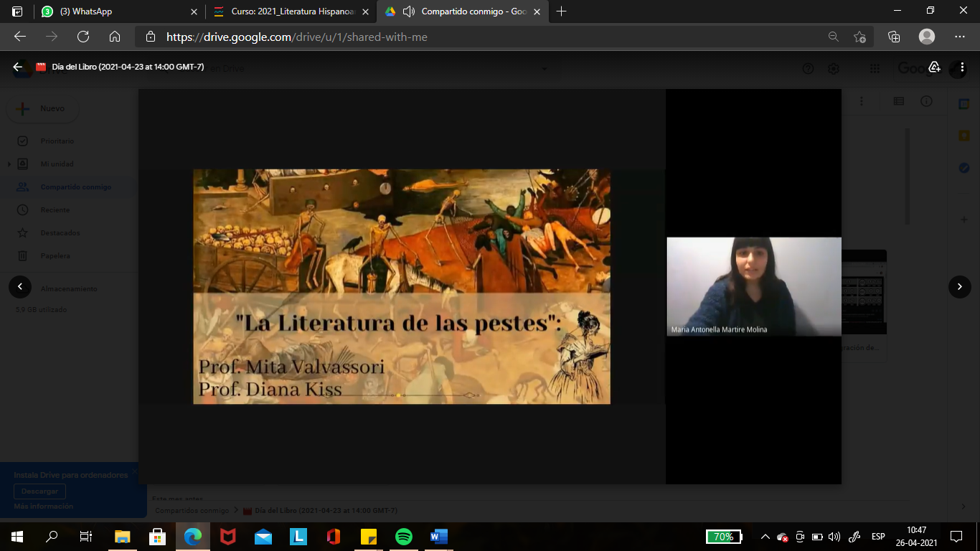Mute the tab audio speaker icon
This screenshot has width=980, height=551.
(409, 11)
